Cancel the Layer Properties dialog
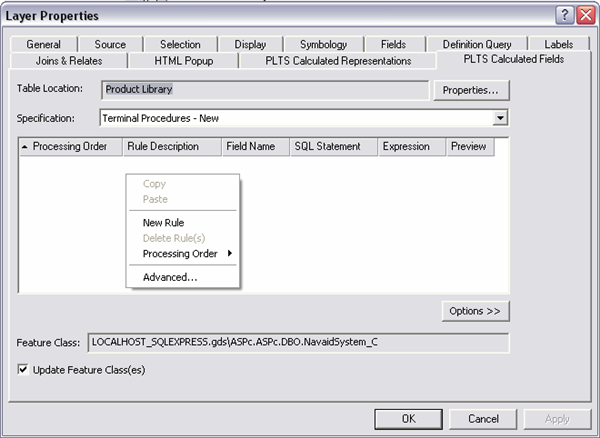Image resolution: width=600 pixels, height=438 pixels. point(483,418)
